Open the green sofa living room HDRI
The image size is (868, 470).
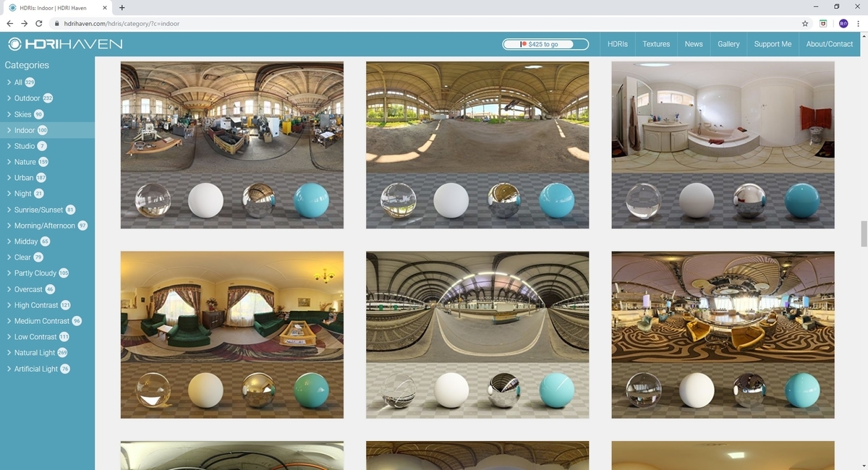[x=232, y=335]
